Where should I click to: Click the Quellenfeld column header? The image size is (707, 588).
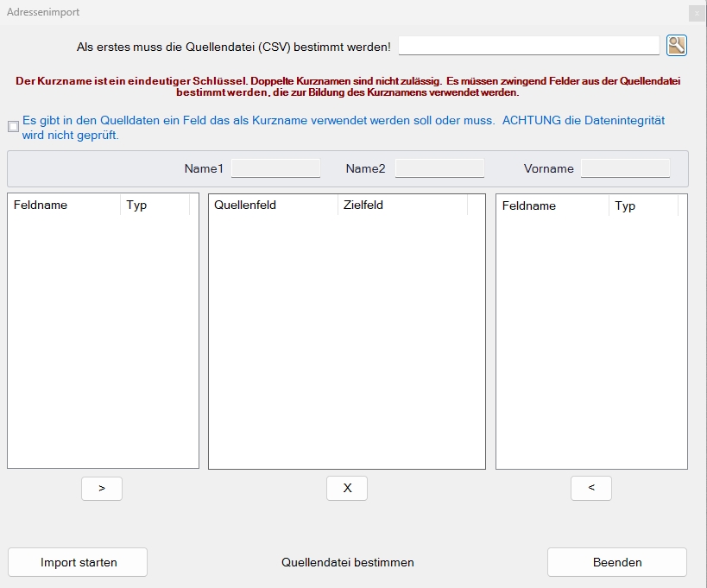pos(274,205)
